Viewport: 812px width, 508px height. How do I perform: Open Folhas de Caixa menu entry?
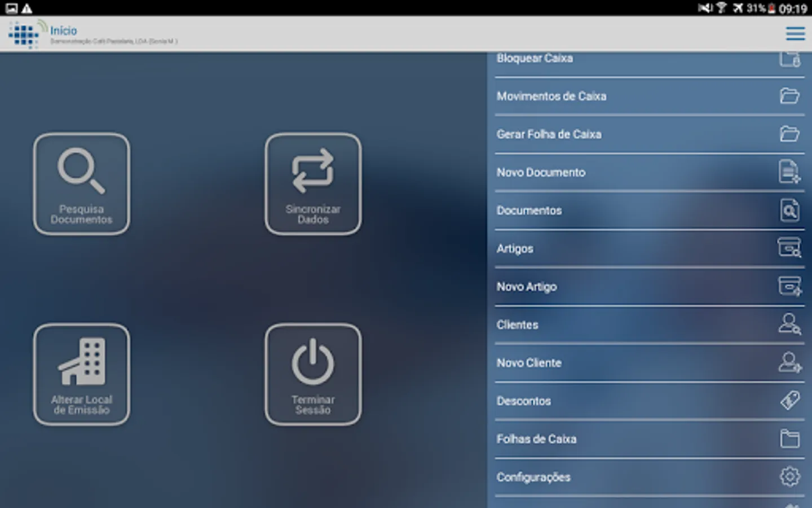[649, 439]
